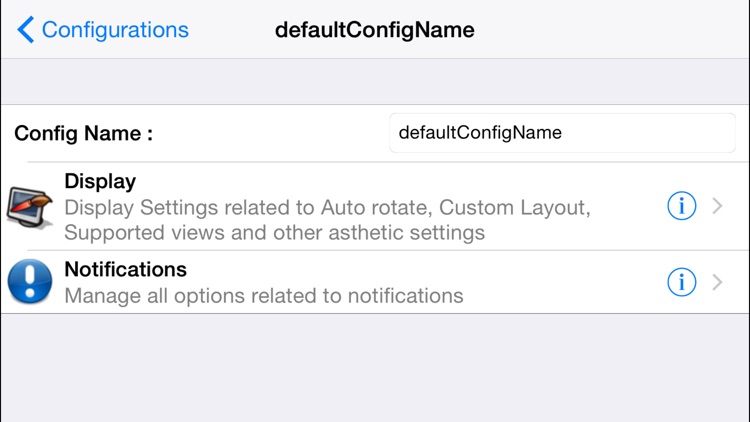Click the 'Config Name :' label
The width and height of the screenshot is (750, 422).
tap(84, 133)
